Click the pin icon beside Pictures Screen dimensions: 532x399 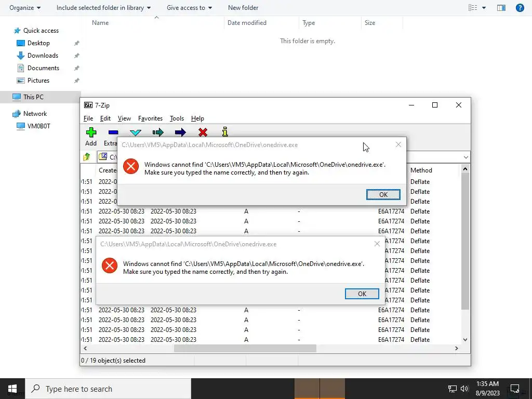(x=77, y=81)
